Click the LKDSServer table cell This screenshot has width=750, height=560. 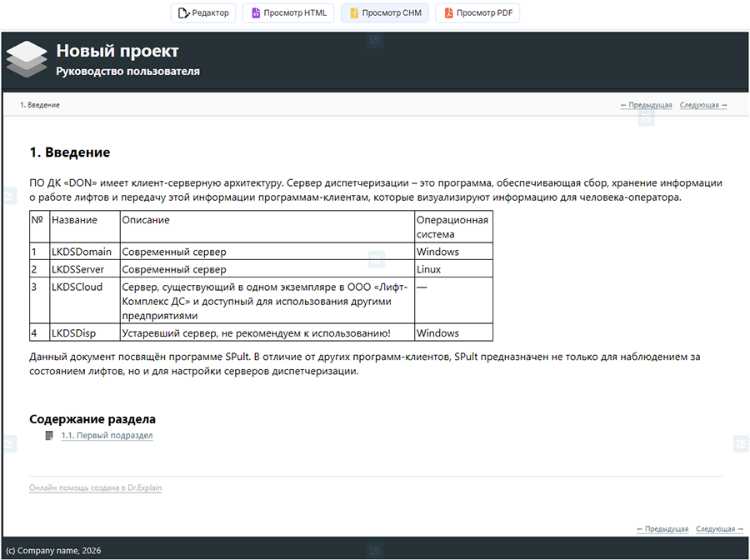[x=85, y=269]
